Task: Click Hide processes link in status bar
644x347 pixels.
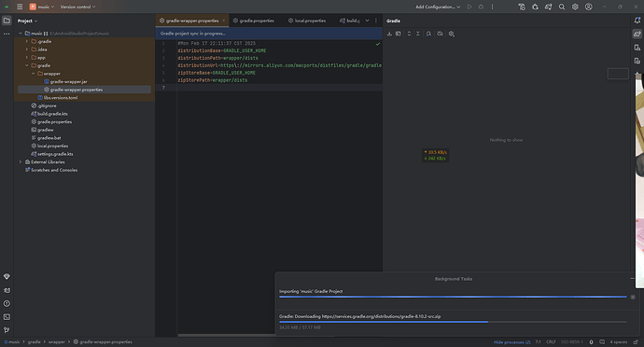Action: click(x=511, y=342)
